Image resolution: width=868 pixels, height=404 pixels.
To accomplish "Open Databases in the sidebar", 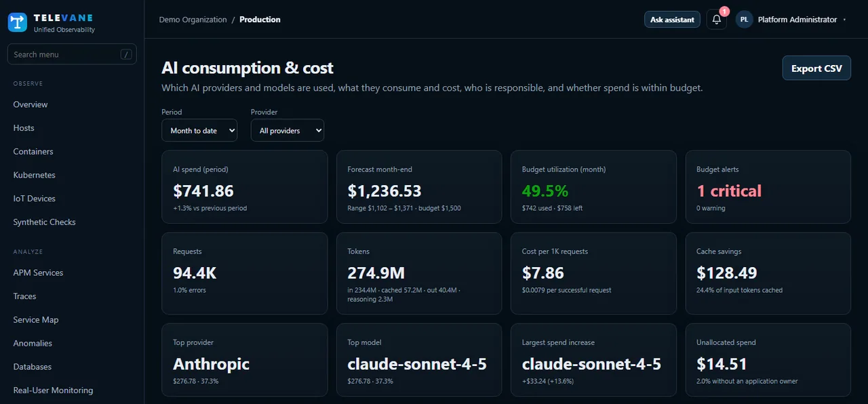I will [x=33, y=367].
